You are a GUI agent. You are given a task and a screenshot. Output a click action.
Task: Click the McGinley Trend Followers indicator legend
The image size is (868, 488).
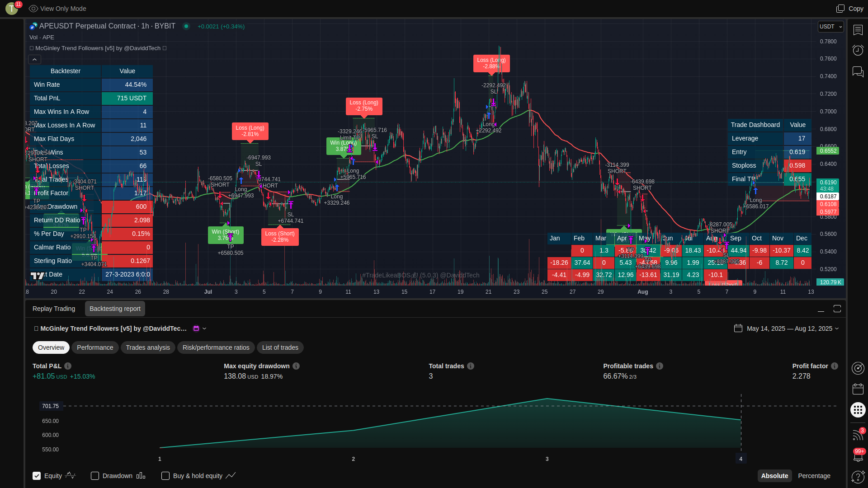click(x=98, y=48)
